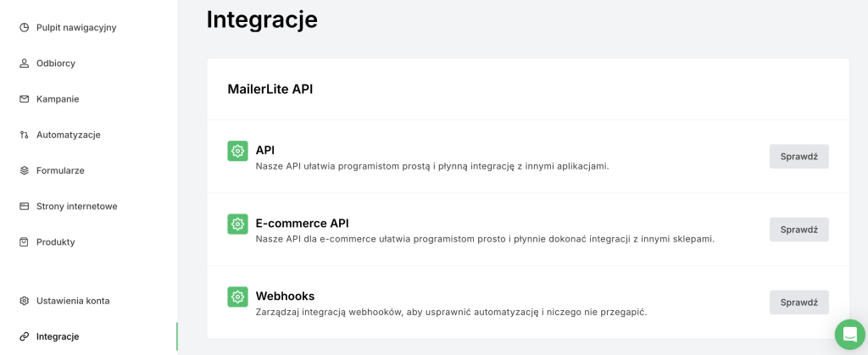Click the MailerLite API section heading
This screenshot has width=868, height=355.
pos(270,89)
